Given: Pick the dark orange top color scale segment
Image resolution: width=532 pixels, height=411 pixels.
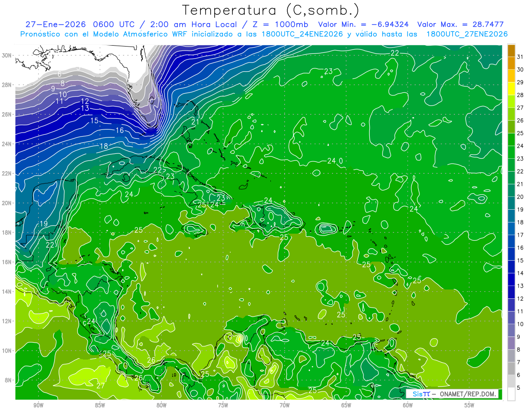Looking at the screenshot, I should tap(511, 51).
